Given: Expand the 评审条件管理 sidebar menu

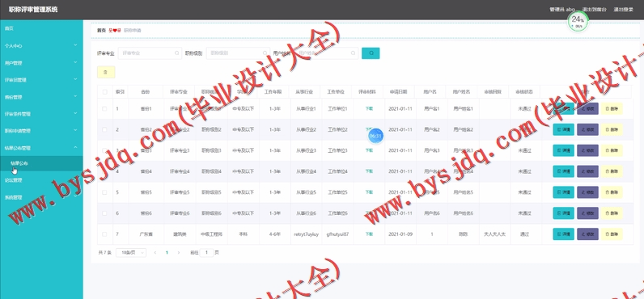Looking at the screenshot, I should [x=41, y=114].
